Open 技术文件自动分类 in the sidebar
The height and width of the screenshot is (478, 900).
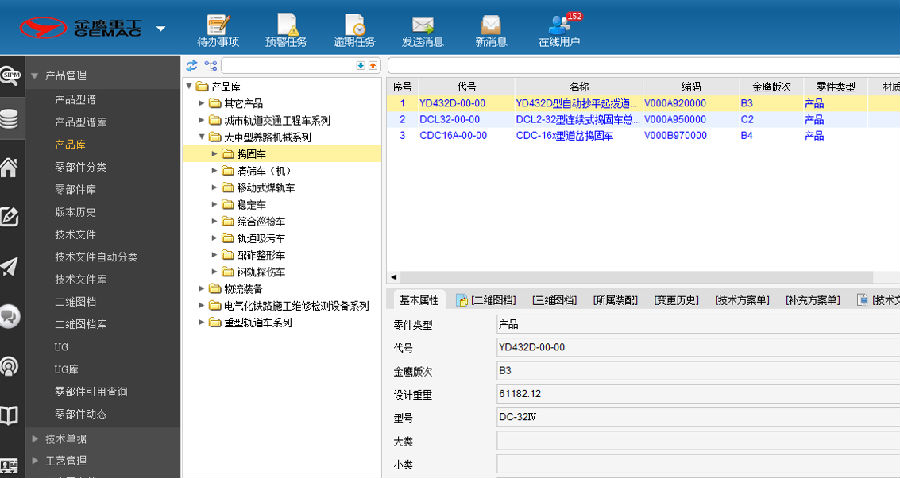coord(96,257)
